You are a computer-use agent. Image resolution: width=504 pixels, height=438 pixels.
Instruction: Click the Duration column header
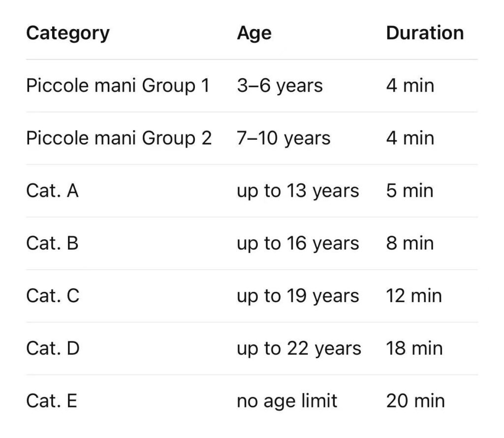424,33
